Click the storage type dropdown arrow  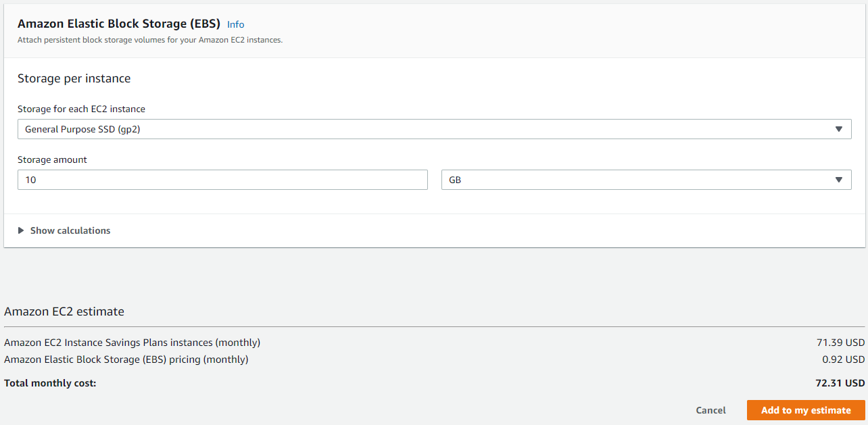(838, 129)
